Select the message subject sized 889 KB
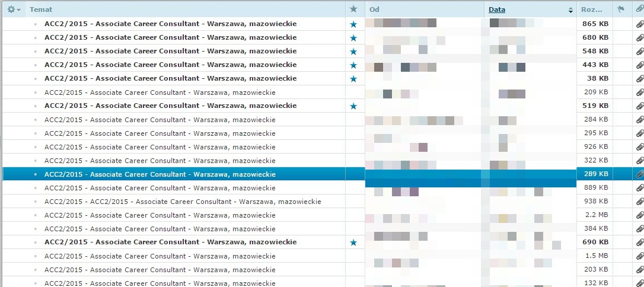 160,187
